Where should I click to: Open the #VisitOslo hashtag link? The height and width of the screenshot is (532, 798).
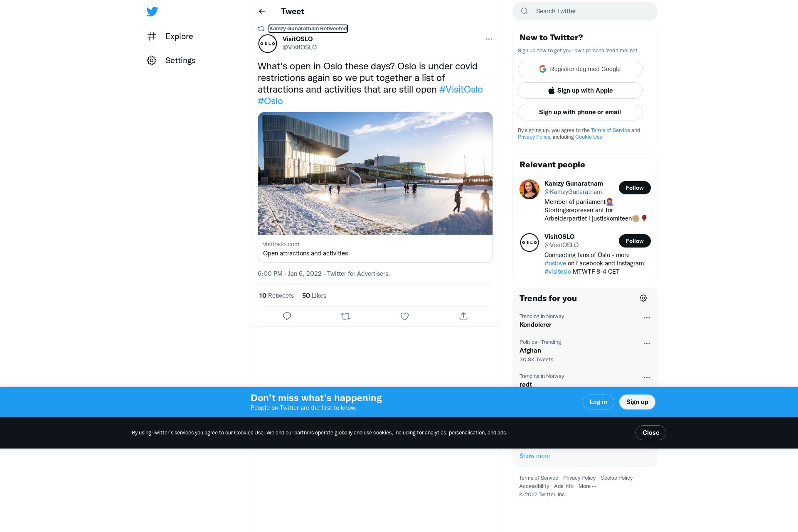click(461, 90)
